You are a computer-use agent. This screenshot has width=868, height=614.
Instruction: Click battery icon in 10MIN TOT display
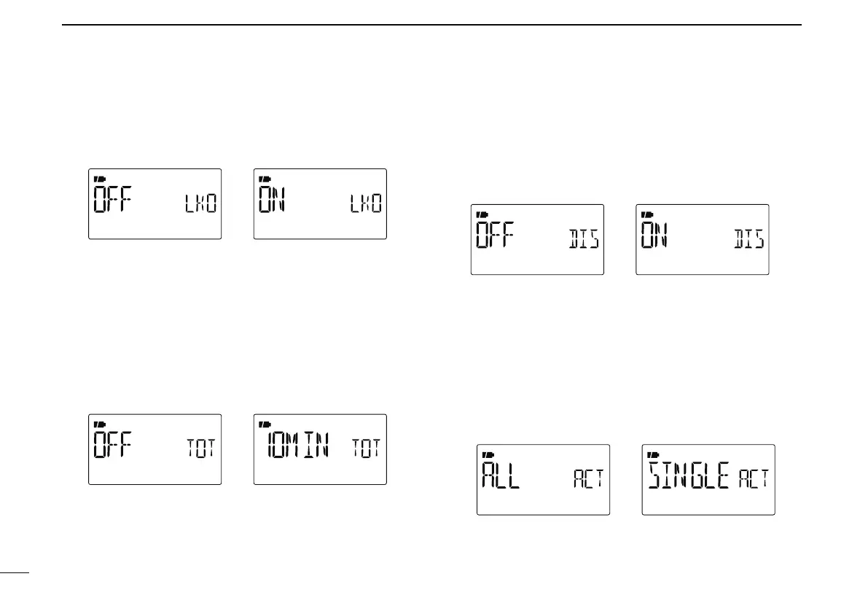[265, 424]
